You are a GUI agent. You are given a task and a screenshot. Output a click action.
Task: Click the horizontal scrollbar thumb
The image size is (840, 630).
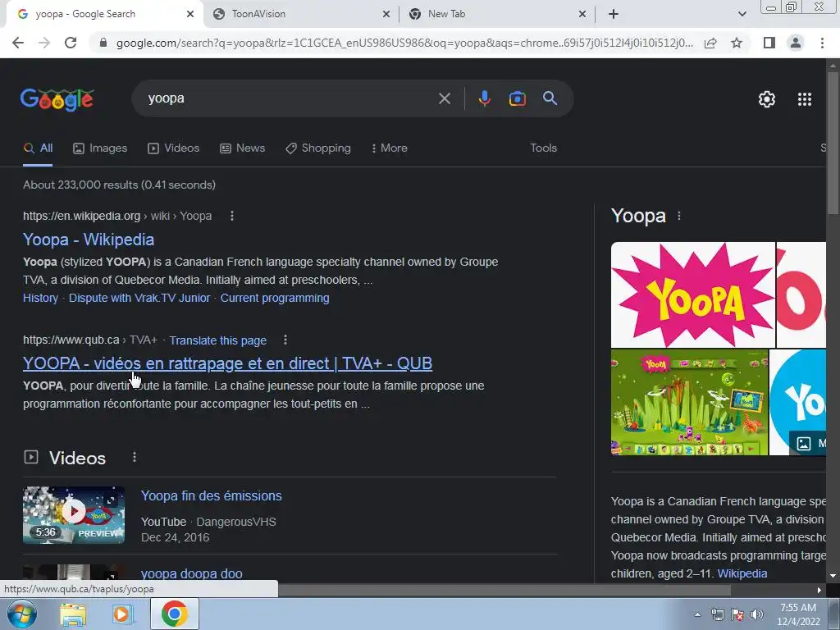pyautogui.click(x=504, y=590)
